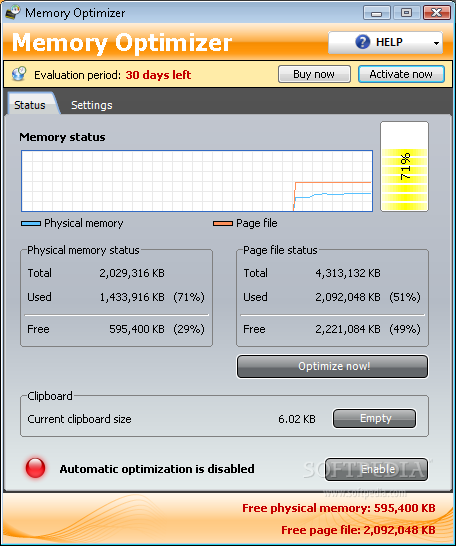This screenshot has width=456, height=546.
Task: Click the orange Page file legend swatch
Action: click(x=223, y=224)
